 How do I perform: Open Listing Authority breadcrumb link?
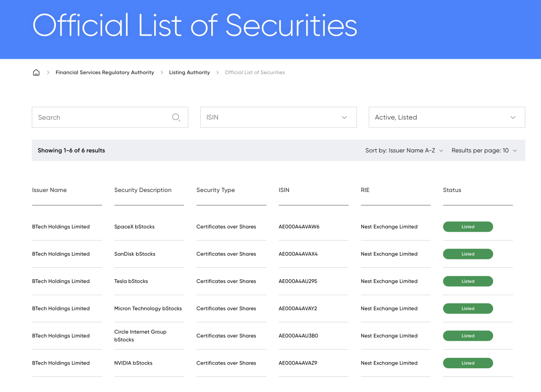[x=189, y=73]
